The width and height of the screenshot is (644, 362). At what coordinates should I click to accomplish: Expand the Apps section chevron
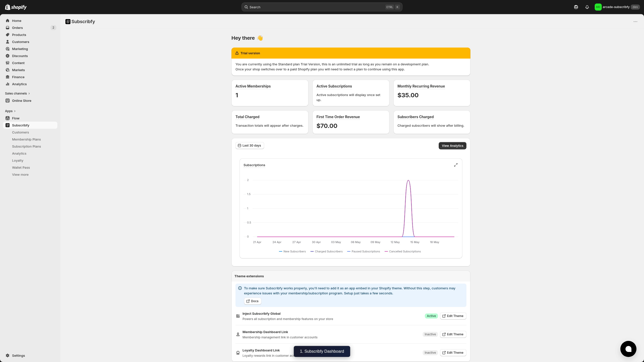click(x=15, y=111)
